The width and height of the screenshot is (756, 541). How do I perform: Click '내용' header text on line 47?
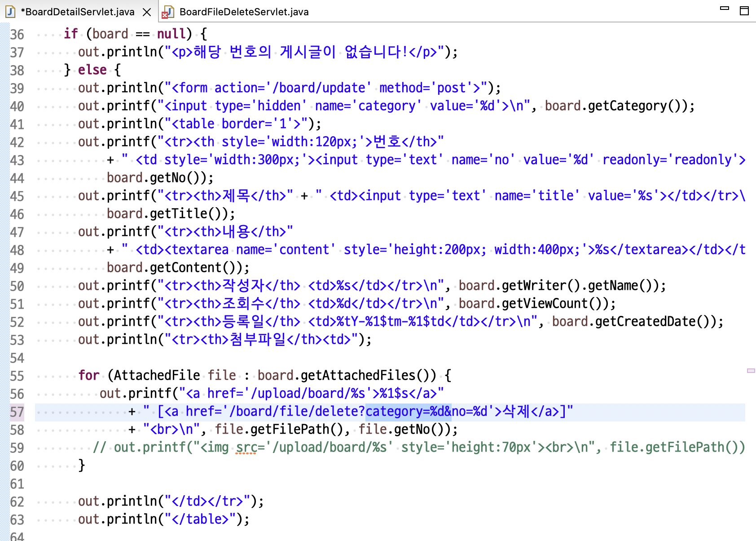tap(236, 231)
